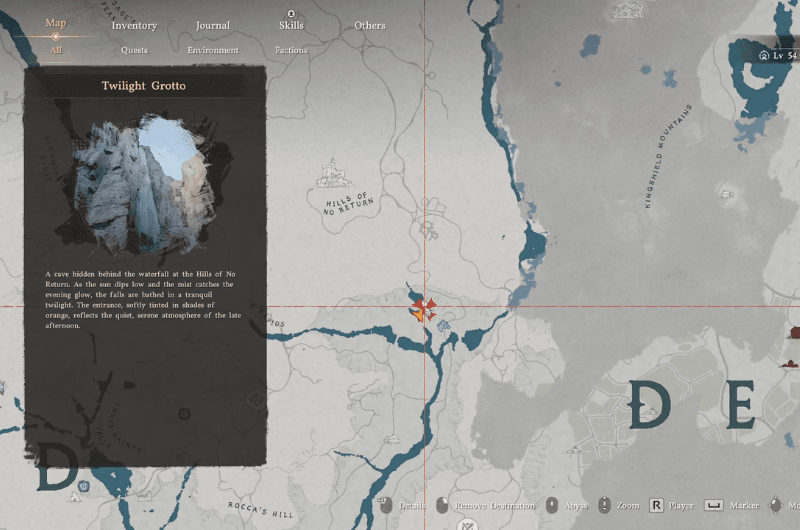
Task: Click the level 54 player indicator icon
Action: [x=764, y=56]
